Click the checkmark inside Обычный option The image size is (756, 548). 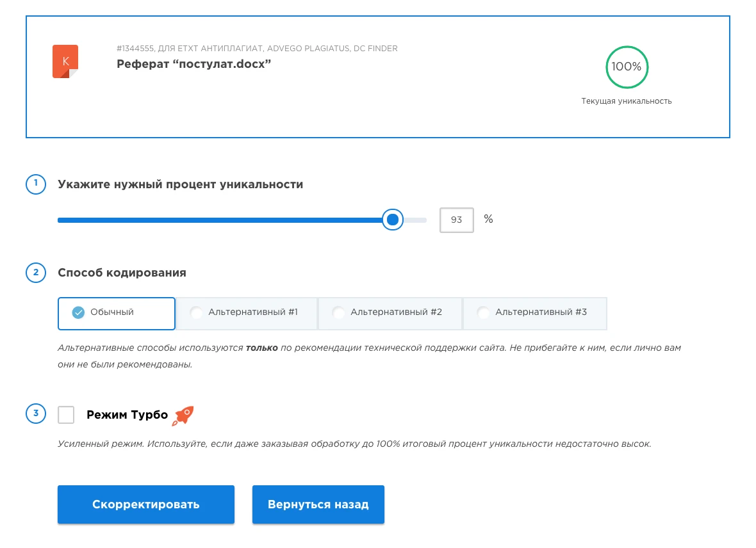tap(78, 313)
